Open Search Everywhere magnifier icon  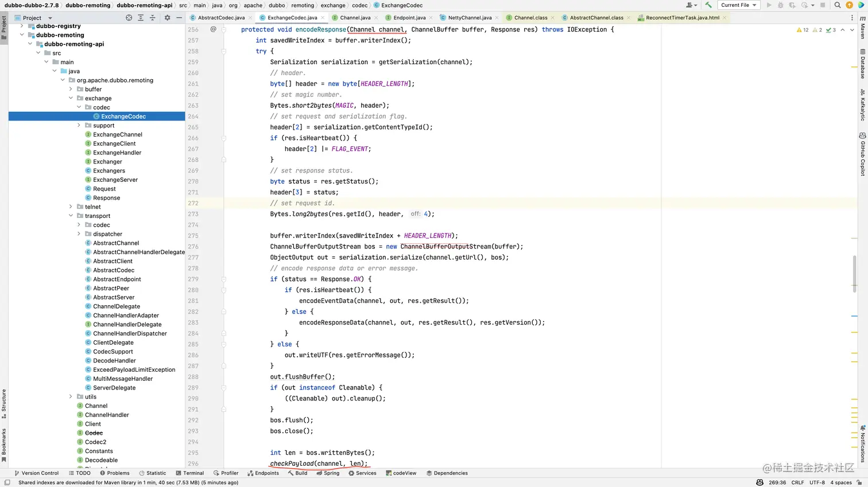coord(838,5)
